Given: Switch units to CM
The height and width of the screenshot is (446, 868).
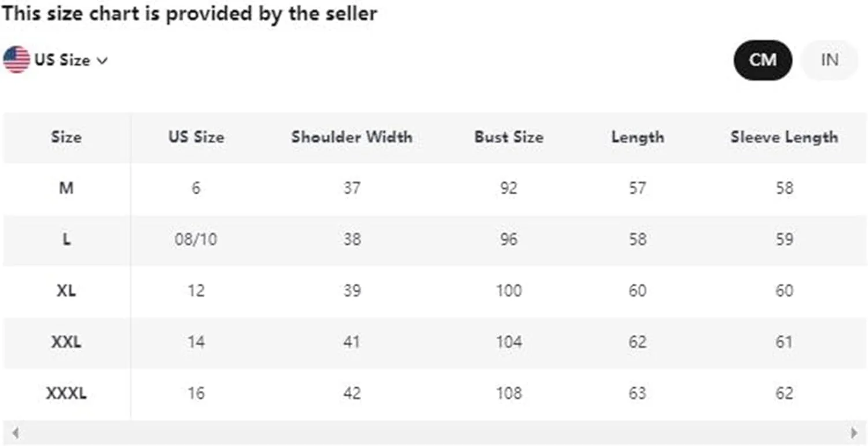Looking at the screenshot, I should [x=763, y=60].
